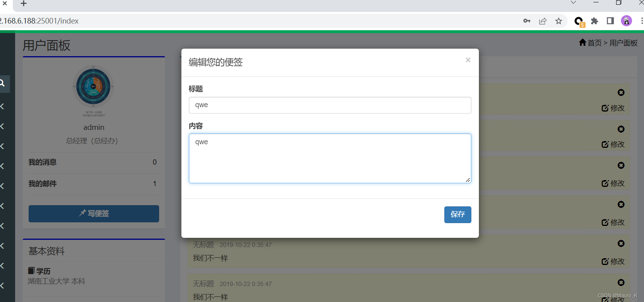This screenshot has width=644, height=302.
Task: Click the 湖南工业大学 本科 text
Action: [56, 281]
